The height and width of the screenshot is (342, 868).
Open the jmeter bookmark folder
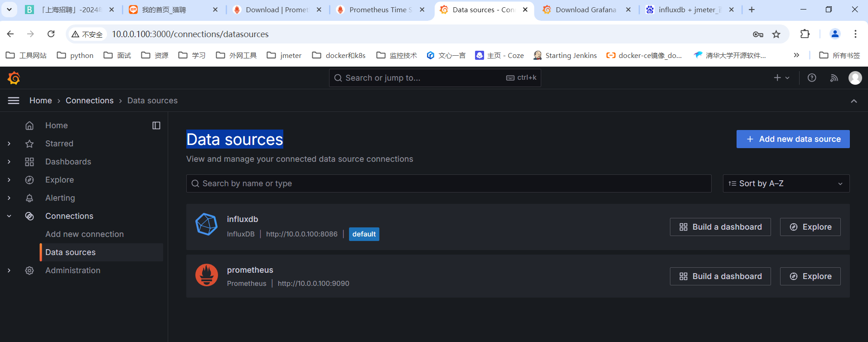coord(284,55)
